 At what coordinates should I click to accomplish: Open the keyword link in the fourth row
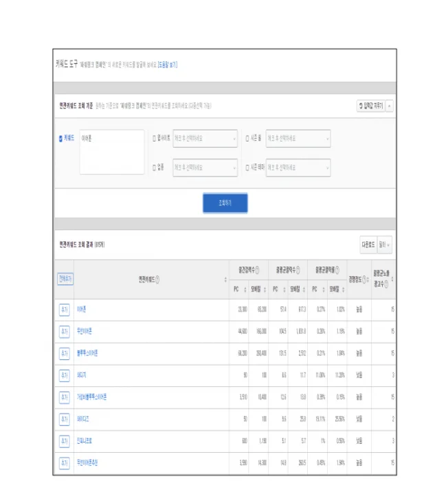[x=81, y=375]
